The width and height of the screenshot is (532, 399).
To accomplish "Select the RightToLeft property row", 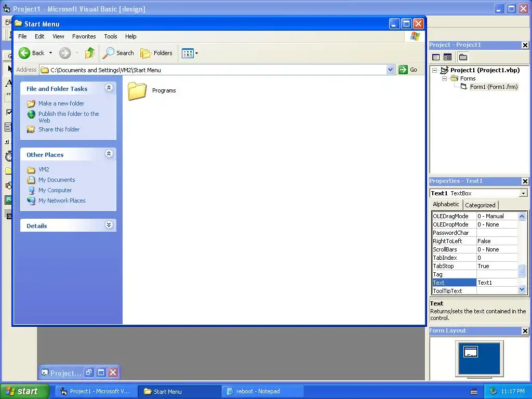I will click(475, 241).
